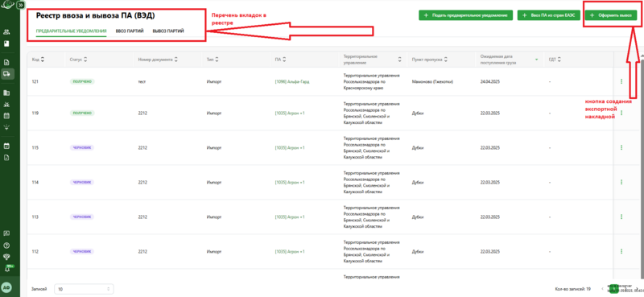Open the three-dot menu for row 121

pos(621,81)
